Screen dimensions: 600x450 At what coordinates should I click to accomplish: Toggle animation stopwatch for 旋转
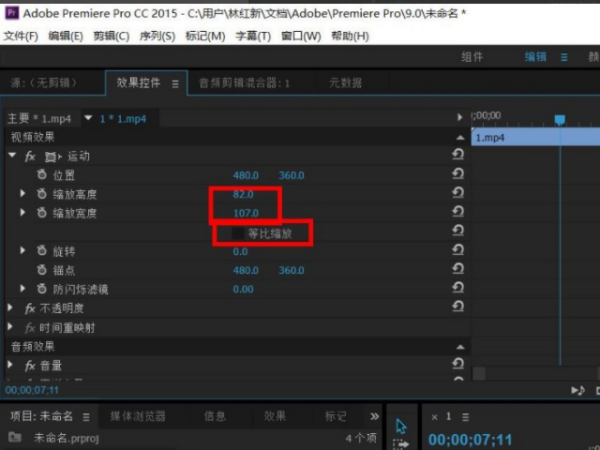pos(42,251)
